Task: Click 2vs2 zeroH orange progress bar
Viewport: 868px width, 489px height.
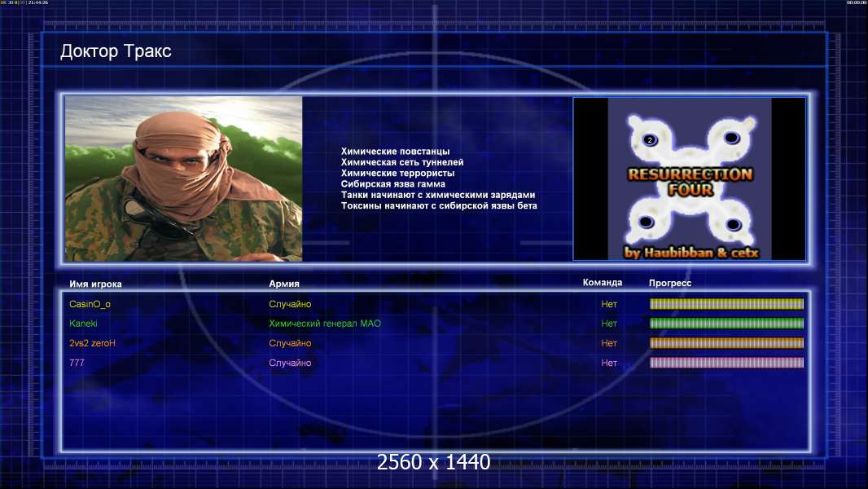Action: 726,343
